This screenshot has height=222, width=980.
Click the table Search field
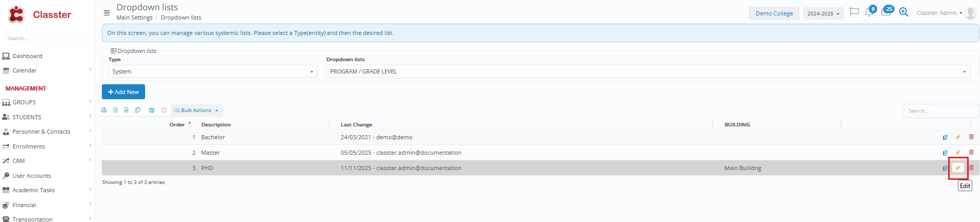click(939, 111)
